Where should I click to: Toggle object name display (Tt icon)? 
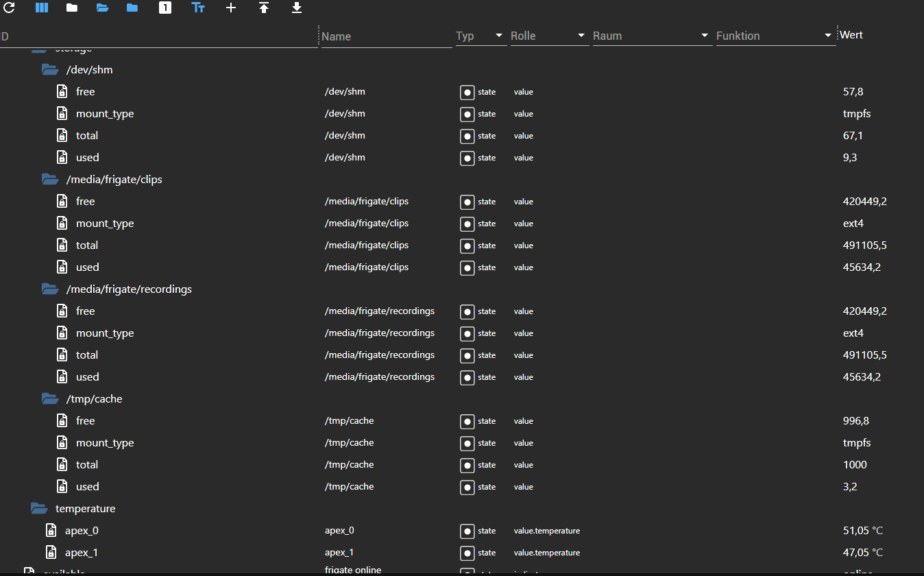click(198, 8)
